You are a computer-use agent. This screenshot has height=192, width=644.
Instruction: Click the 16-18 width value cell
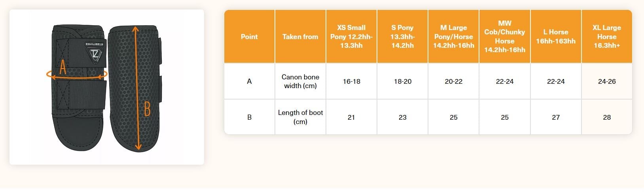[x=351, y=81]
